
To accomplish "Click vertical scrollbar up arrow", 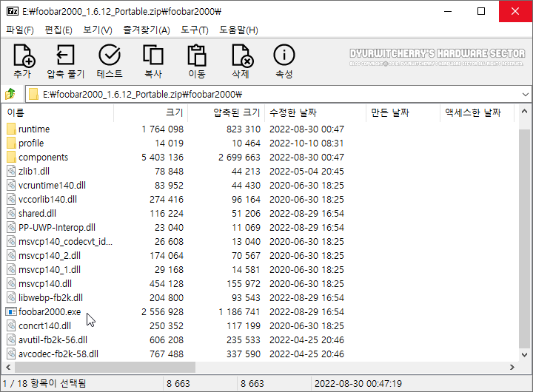I will click(525, 112).
